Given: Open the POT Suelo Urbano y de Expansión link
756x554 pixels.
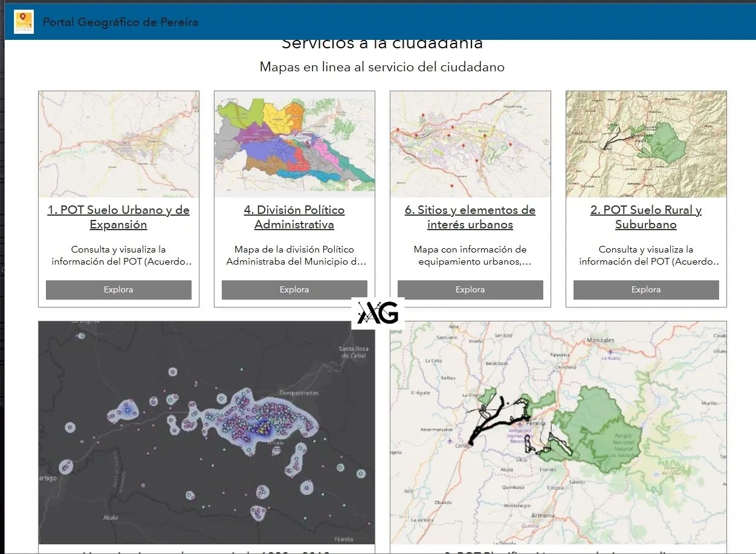Looking at the screenshot, I should [118, 217].
